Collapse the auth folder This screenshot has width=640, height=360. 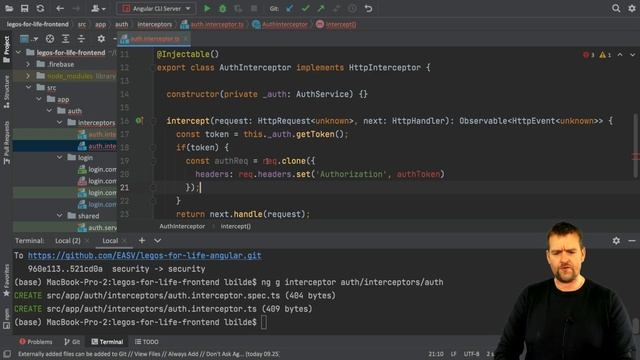pos(49,111)
